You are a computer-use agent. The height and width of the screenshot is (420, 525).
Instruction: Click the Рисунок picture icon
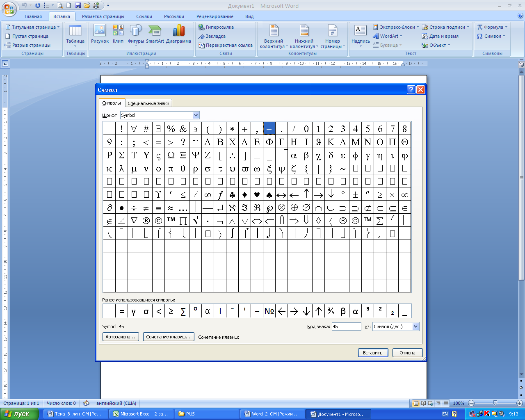(x=100, y=34)
